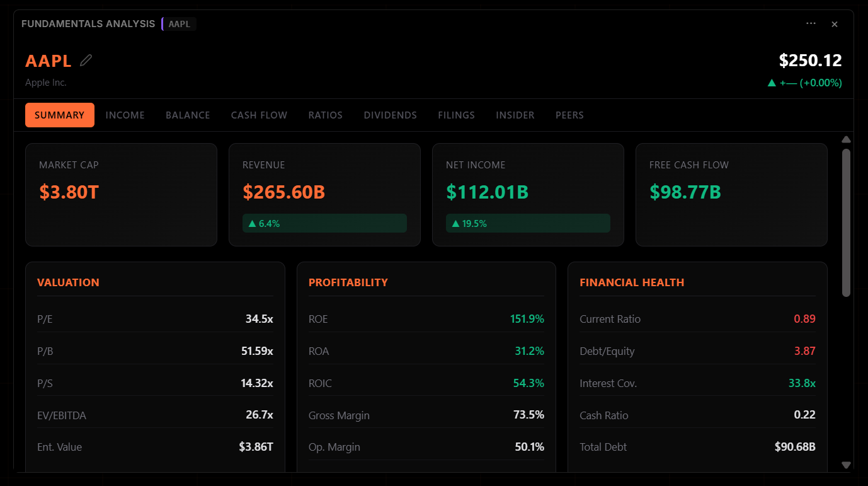This screenshot has height=486, width=868.
Task: Open the ellipsis options menu
Action: [x=811, y=23]
